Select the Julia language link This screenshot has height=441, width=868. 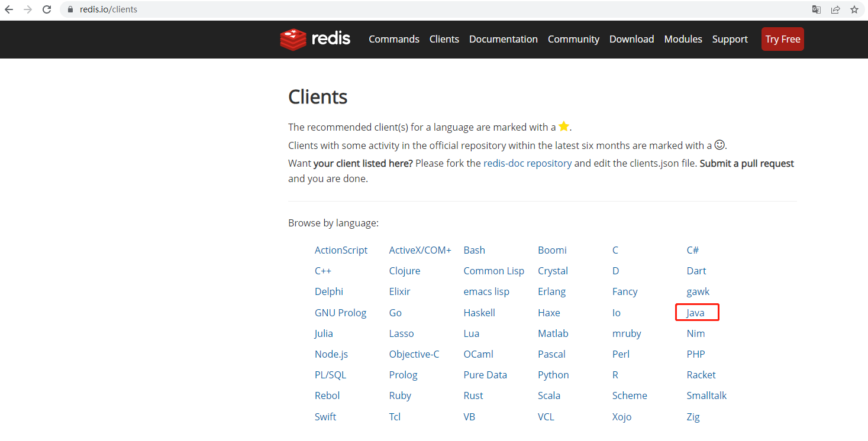[324, 333]
